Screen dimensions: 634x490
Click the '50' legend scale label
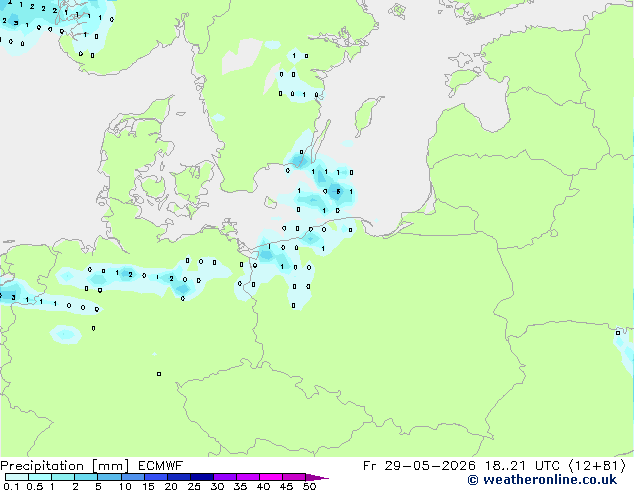(309, 486)
